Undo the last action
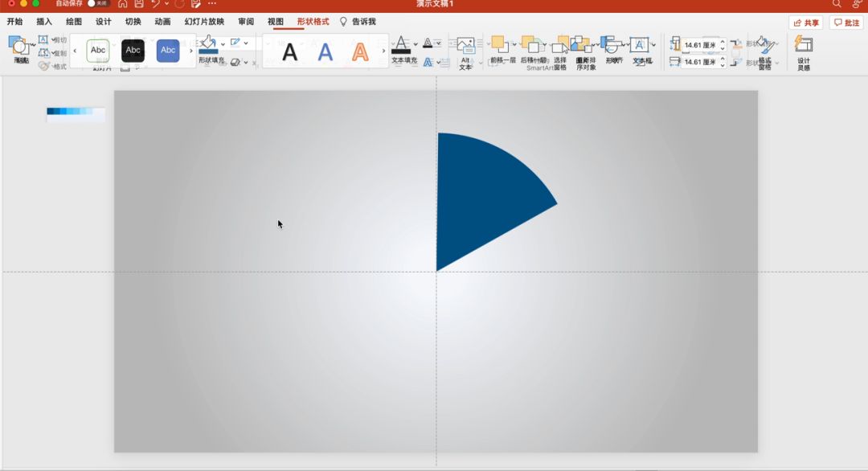868x471 pixels. 156,3
